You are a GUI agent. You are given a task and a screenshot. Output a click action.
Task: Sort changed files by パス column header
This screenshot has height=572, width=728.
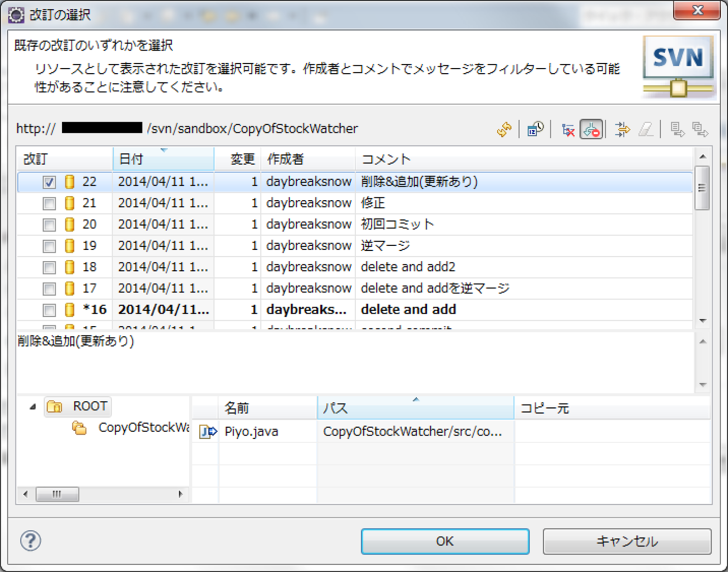(414, 408)
